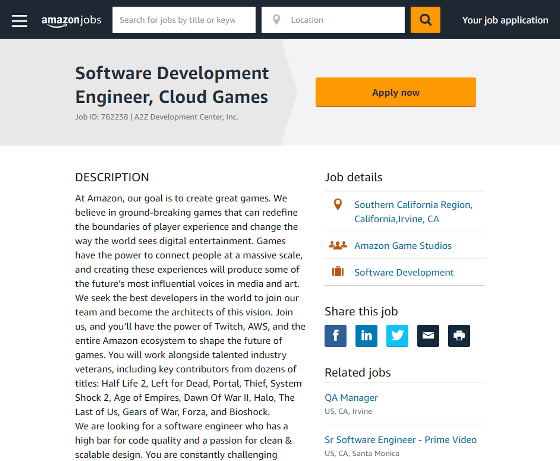560x461 pixels.
Task: Share job on Facebook
Action: [335, 336]
